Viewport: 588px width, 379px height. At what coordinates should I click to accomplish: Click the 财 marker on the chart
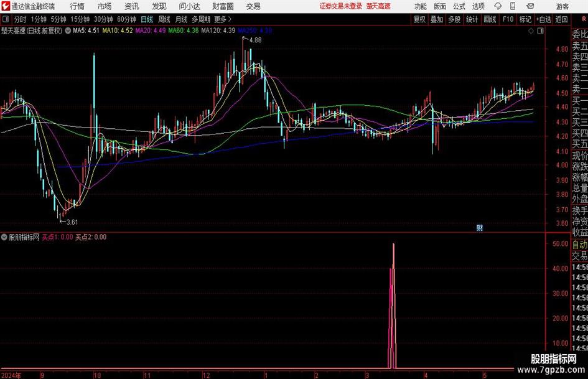479,228
